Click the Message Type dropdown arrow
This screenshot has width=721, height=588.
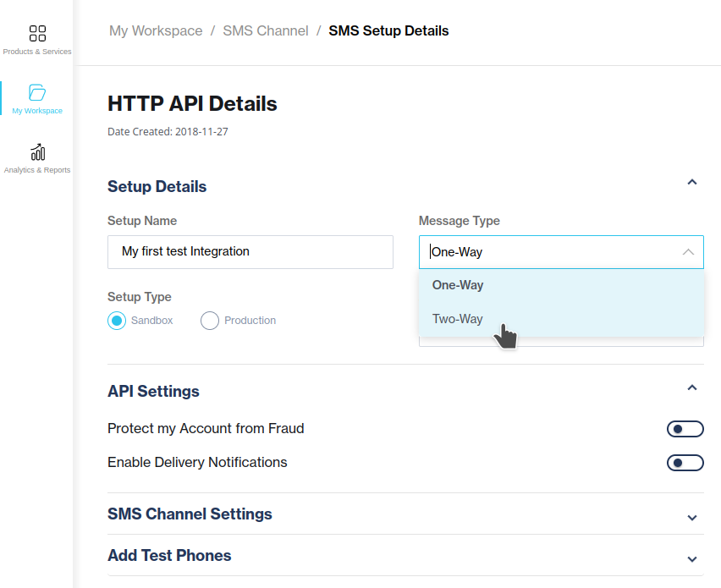point(687,252)
